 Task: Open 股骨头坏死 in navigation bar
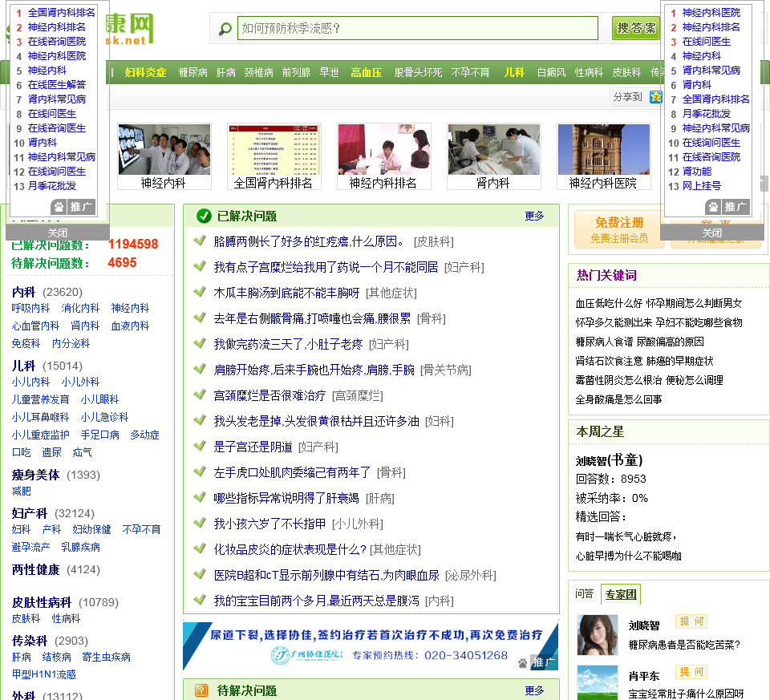[x=418, y=73]
